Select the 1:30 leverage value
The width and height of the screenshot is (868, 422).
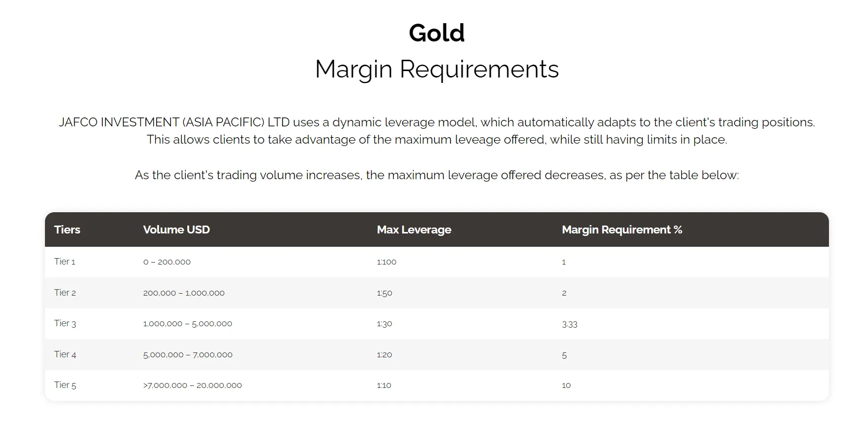point(384,324)
